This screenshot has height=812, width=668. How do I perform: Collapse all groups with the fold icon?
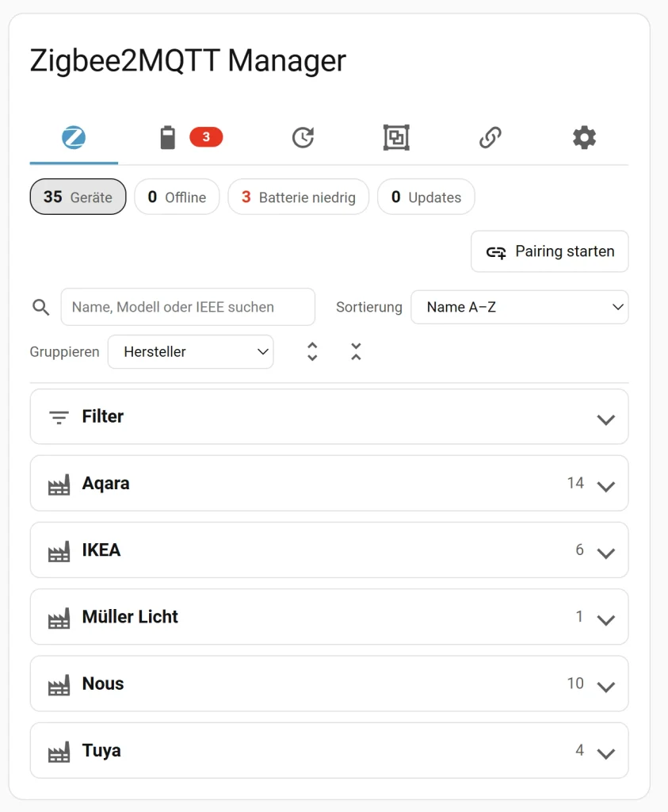[x=356, y=351]
